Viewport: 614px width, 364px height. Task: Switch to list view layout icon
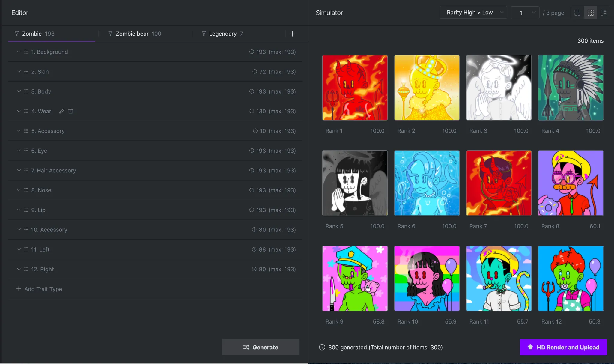coord(603,13)
